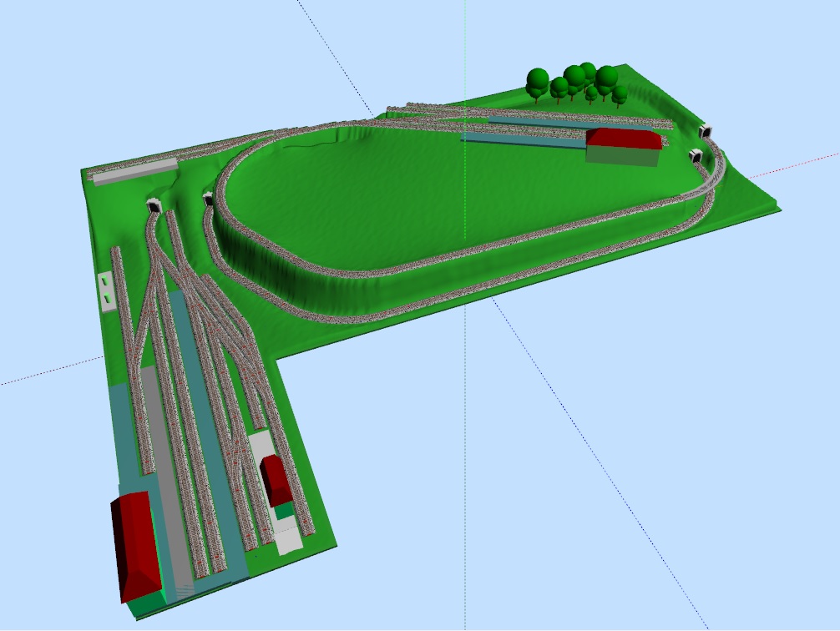This screenshot has width=840, height=631.
Task: Select the cluster of green trees
Action: tap(576, 83)
